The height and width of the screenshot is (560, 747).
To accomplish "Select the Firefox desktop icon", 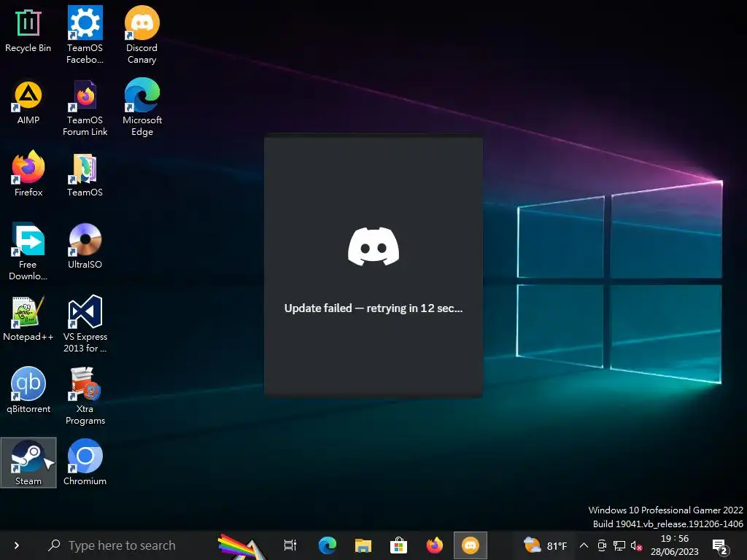I will [28, 174].
